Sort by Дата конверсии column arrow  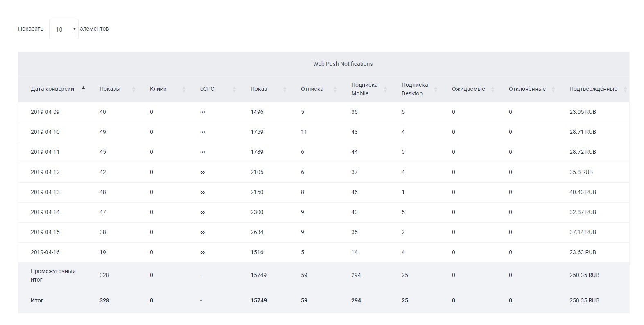click(84, 88)
